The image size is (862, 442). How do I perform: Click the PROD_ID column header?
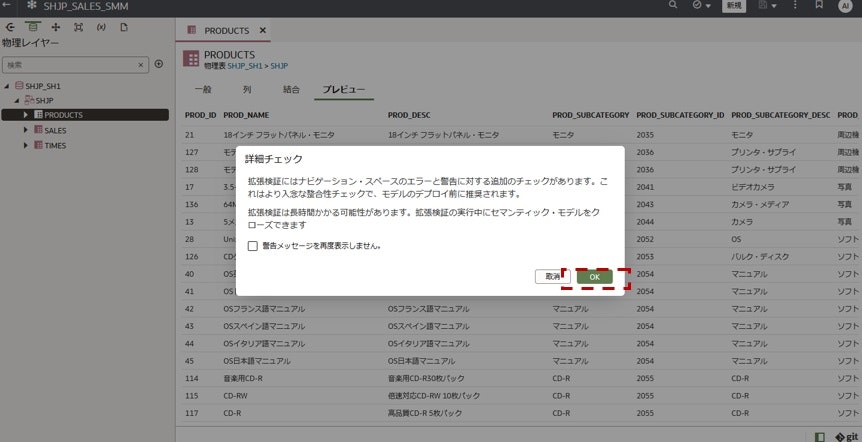(200, 115)
